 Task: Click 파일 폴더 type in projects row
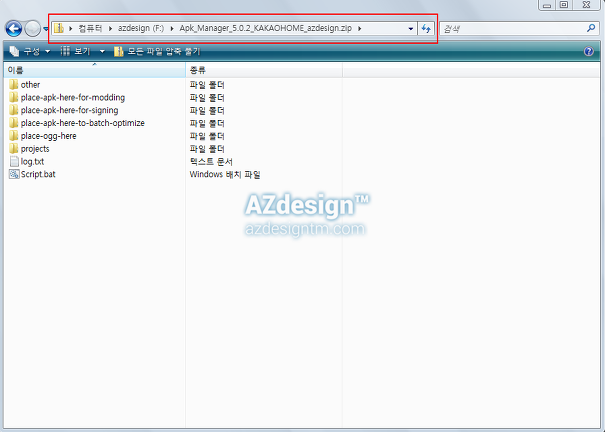[x=207, y=149]
